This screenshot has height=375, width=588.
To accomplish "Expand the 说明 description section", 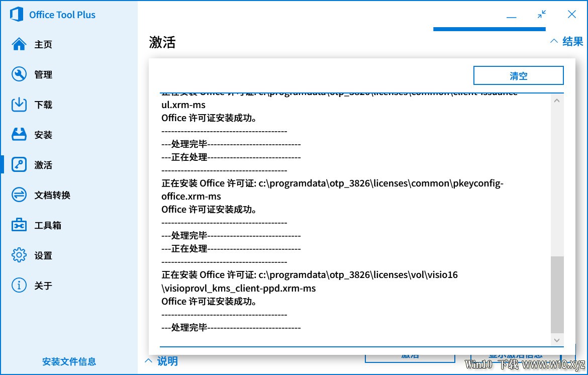I will pyautogui.click(x=162, y=361).
